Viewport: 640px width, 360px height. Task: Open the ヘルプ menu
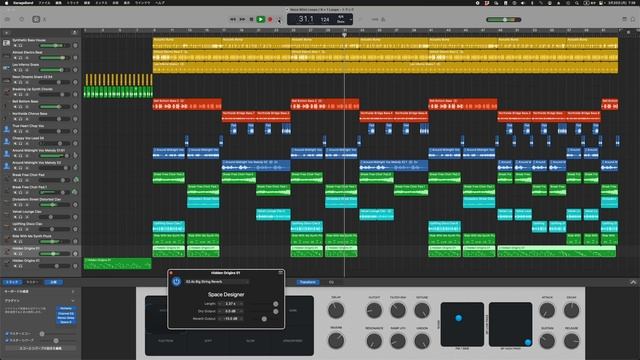point(160,2)
